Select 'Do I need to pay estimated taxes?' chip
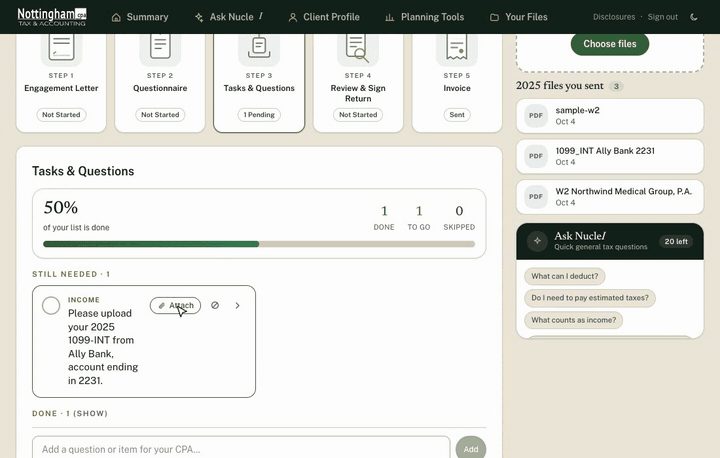Screen dimensions: 720x458 pos(590,298)
